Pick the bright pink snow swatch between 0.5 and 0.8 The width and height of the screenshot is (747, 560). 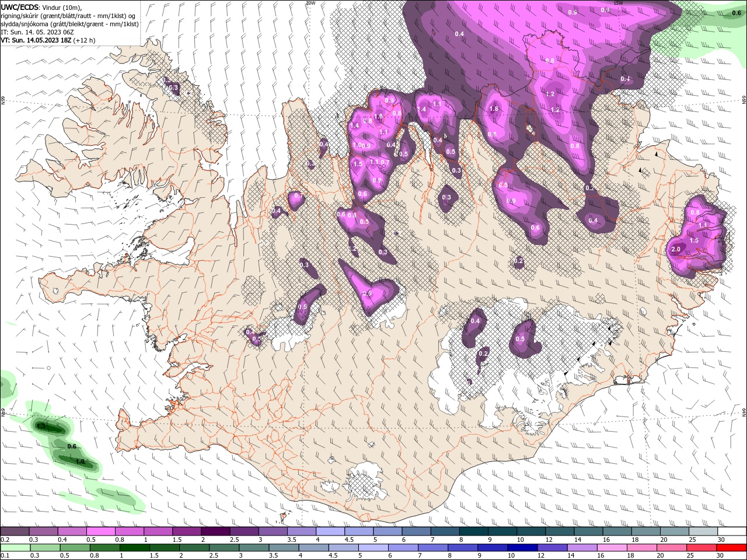pos(100,531)
